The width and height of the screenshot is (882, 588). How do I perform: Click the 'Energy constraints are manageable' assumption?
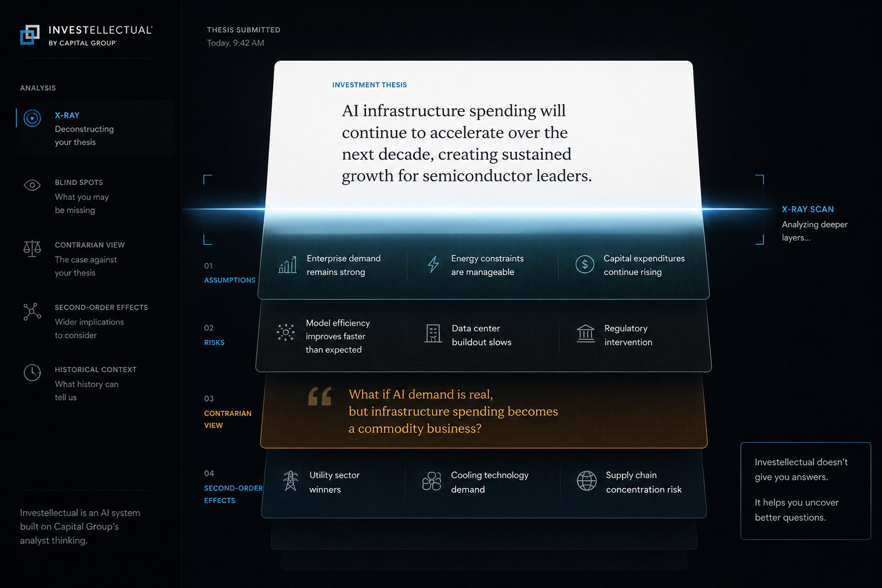[487, 265]
